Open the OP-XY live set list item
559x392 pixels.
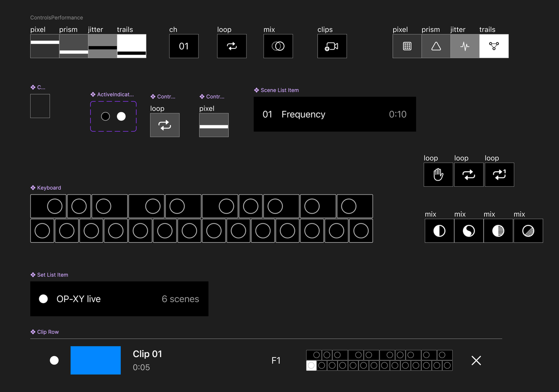(119, 299)
